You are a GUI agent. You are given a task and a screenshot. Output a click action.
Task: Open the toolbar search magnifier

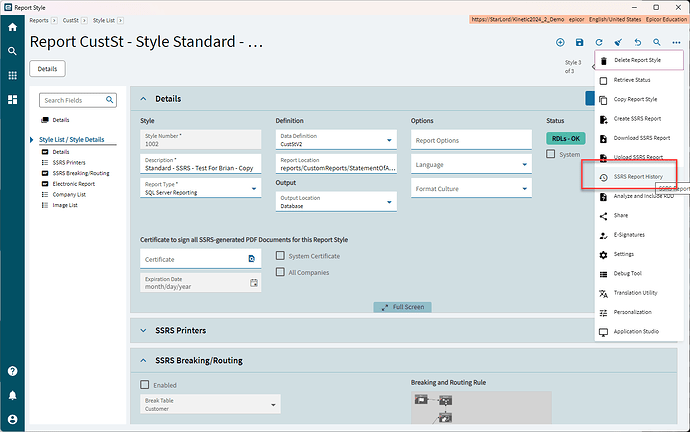tap(657, 42)
